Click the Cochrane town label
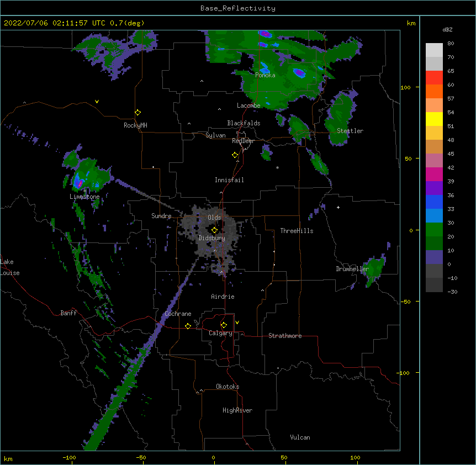The image size is (476, 465). 178,314
